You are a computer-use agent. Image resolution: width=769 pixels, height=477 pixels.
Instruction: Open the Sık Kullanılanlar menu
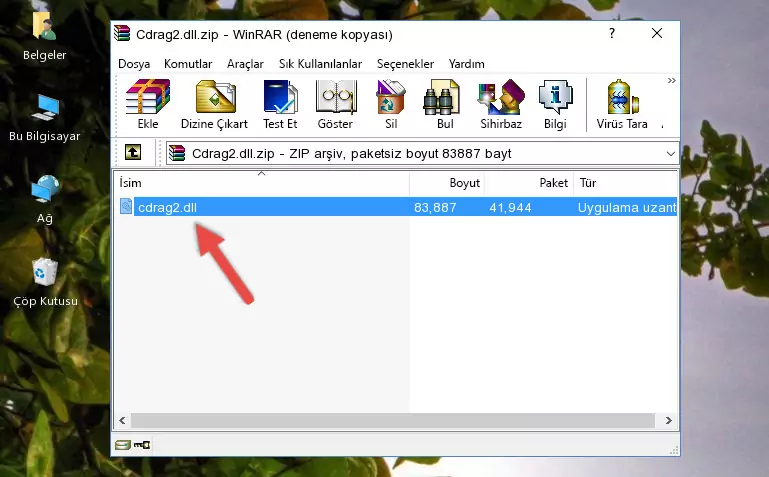click(x=320, y=64)
